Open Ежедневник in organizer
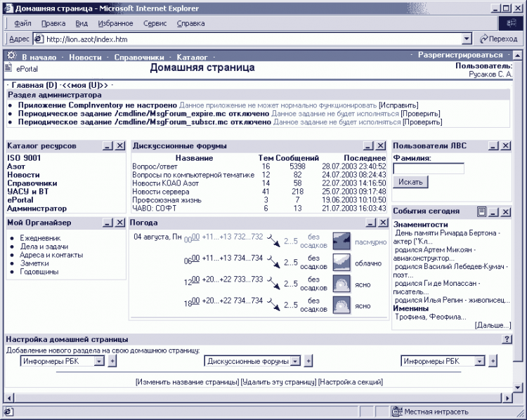The width and height of the screenshot is (527, 420). (40, 238)
